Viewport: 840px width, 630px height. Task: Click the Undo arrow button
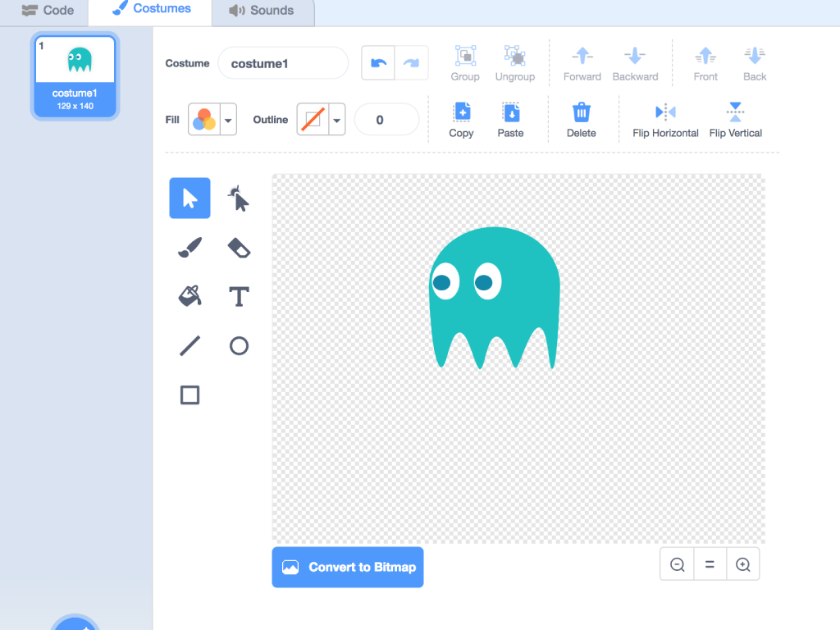(378, 63)
